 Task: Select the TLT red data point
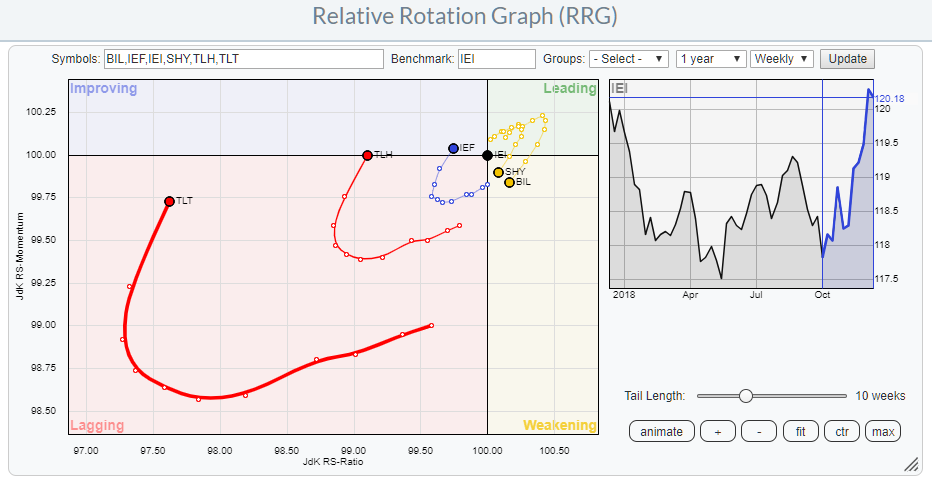coord(169,201)
